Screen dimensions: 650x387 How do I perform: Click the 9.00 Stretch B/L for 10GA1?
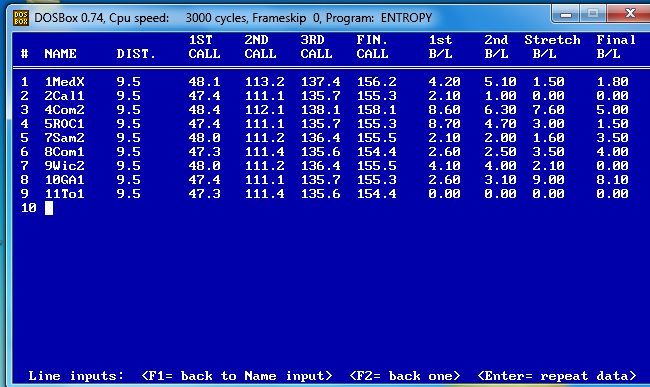click(548, 180)
